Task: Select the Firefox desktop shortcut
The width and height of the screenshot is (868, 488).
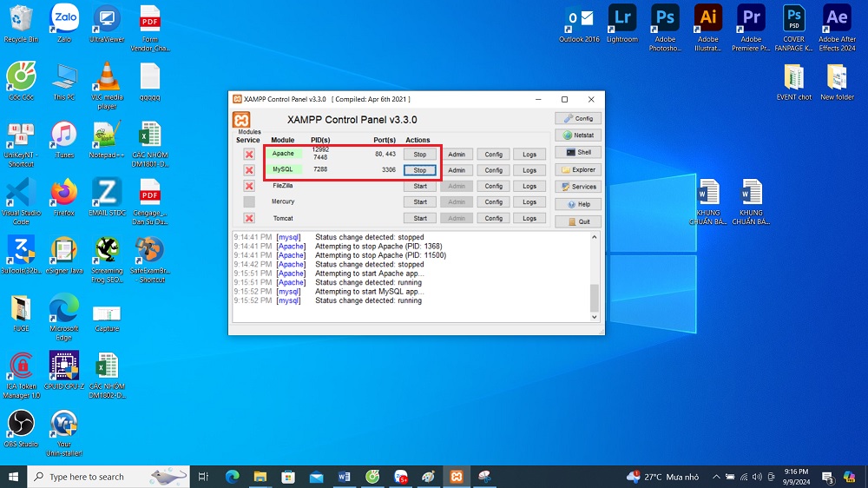Action: point(64,197)
